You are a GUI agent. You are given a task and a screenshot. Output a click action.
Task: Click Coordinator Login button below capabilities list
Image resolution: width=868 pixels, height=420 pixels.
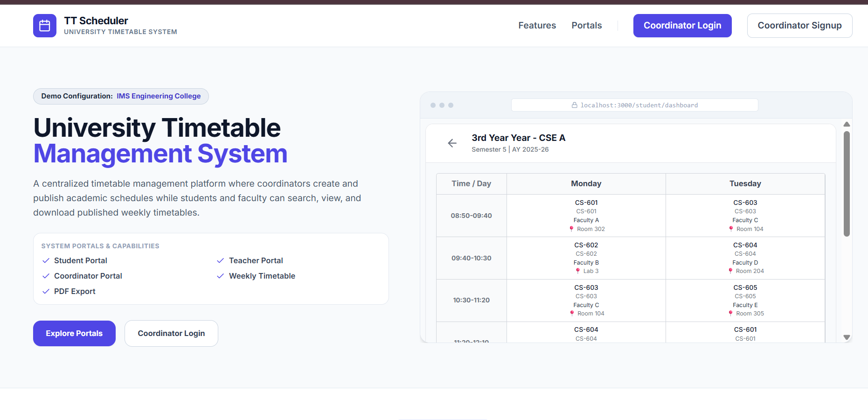[x=171, y=333]
